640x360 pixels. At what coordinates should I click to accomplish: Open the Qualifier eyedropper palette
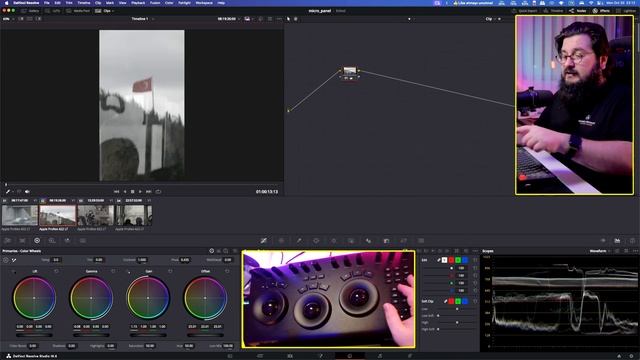(x=299, y=241)
